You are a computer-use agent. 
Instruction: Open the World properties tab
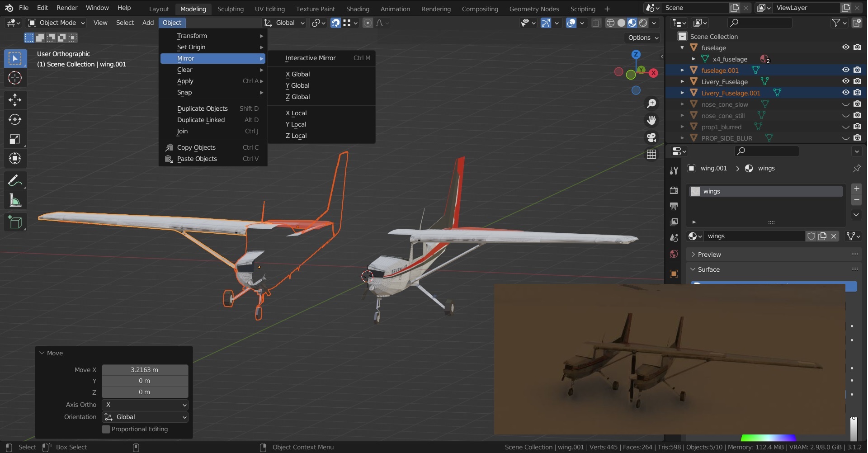point(674,254)
